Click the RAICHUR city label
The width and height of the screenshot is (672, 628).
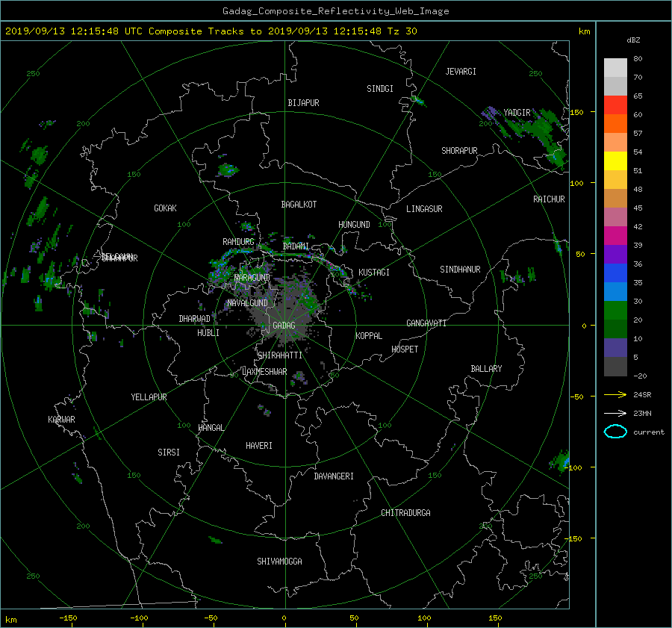pyautogui.click(x=549, y=199)
